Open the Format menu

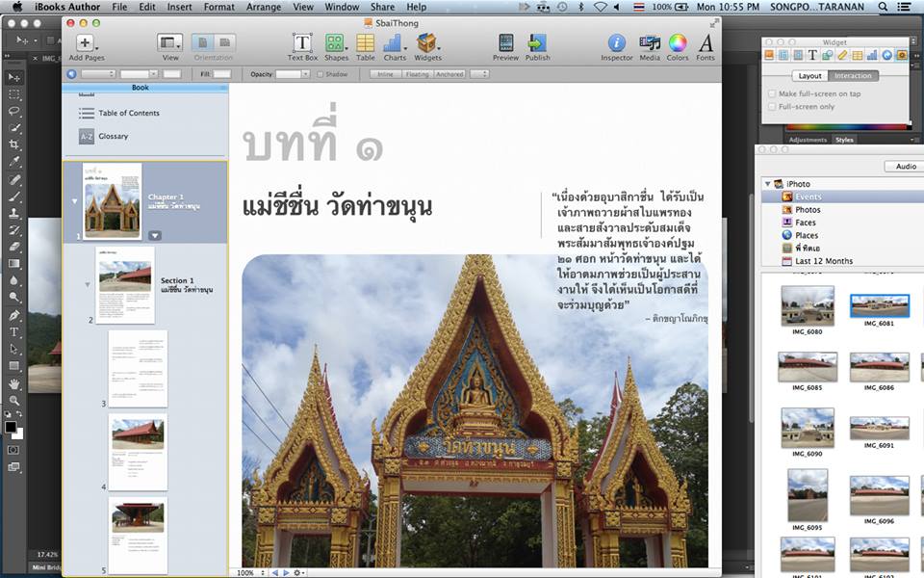click(218, 7)
